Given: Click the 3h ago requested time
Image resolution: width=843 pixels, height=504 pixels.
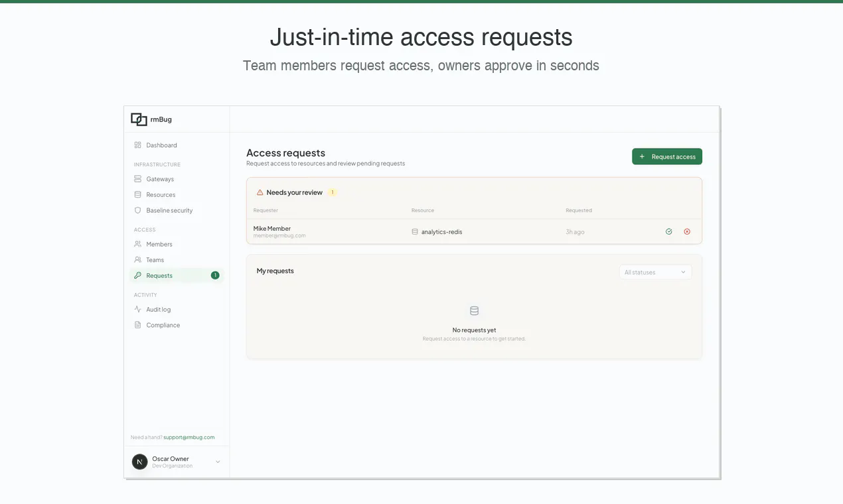Looking at the screenshot, I should tap(575, 231).
